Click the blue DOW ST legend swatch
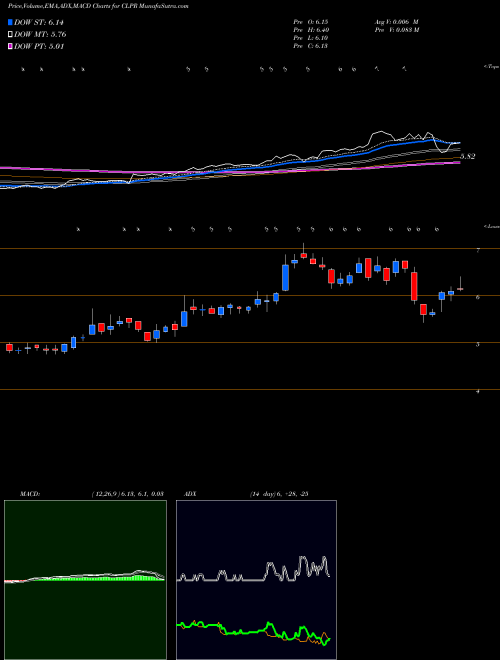500x660 pixels. coord(10,22)
